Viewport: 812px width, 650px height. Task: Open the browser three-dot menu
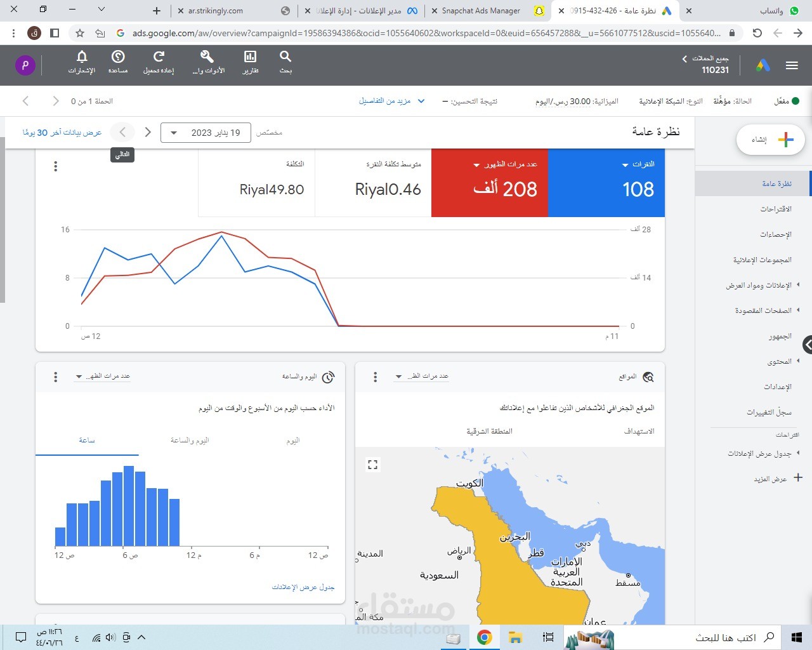pyautogui.click(x=13, y=33)
